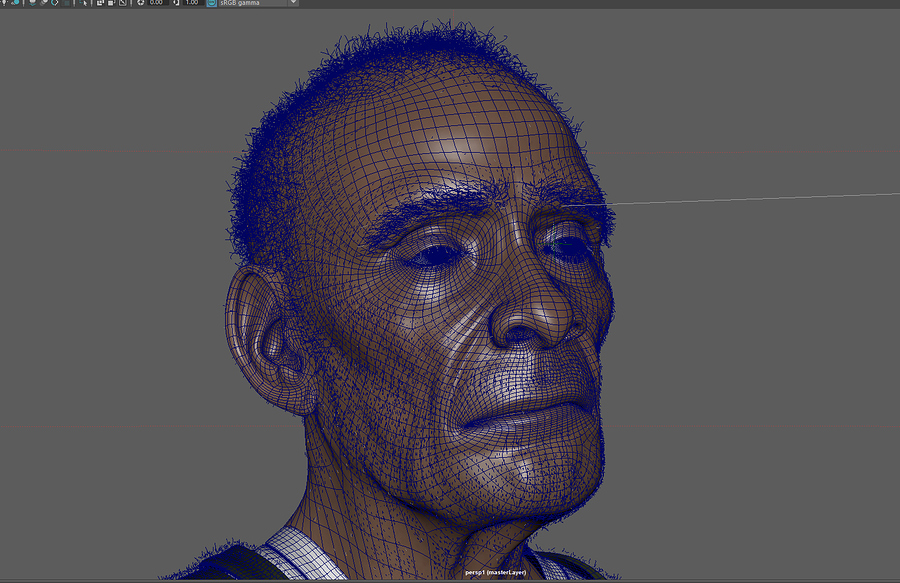Toggle the view color management icon
The width and height of the screenshot is (900, 583).
click(x=211, y=3)
